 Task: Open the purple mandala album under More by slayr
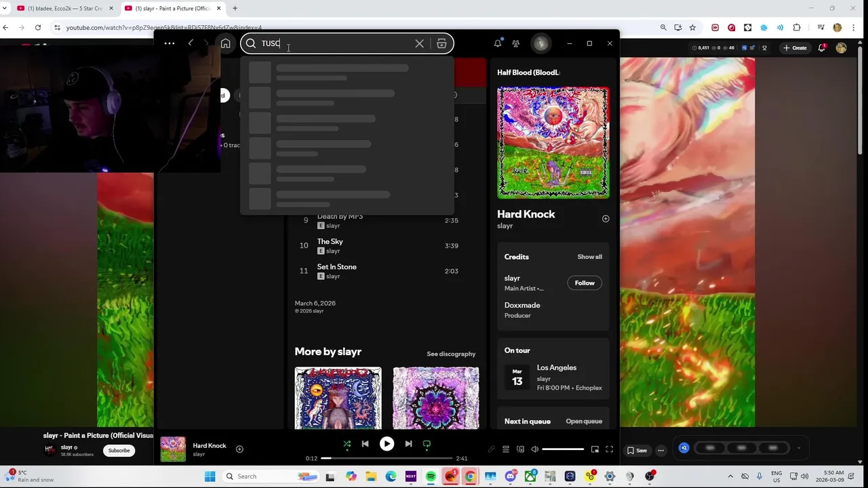coord(435,399)
